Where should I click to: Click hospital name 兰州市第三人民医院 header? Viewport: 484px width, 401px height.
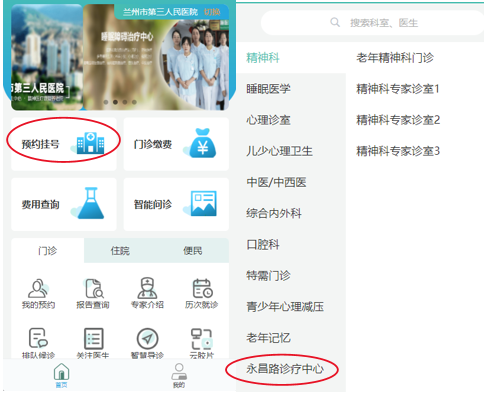click(160, 12)
